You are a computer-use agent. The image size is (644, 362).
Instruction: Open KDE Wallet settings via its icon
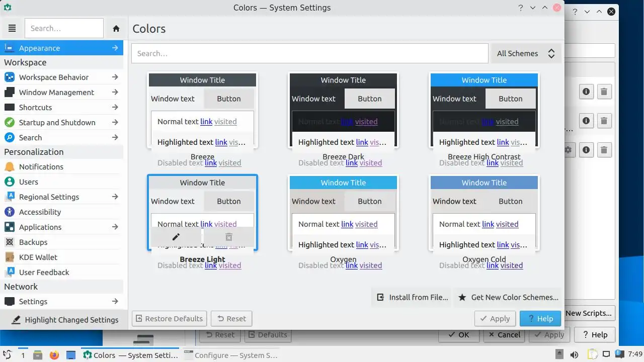tap(10, 257)
